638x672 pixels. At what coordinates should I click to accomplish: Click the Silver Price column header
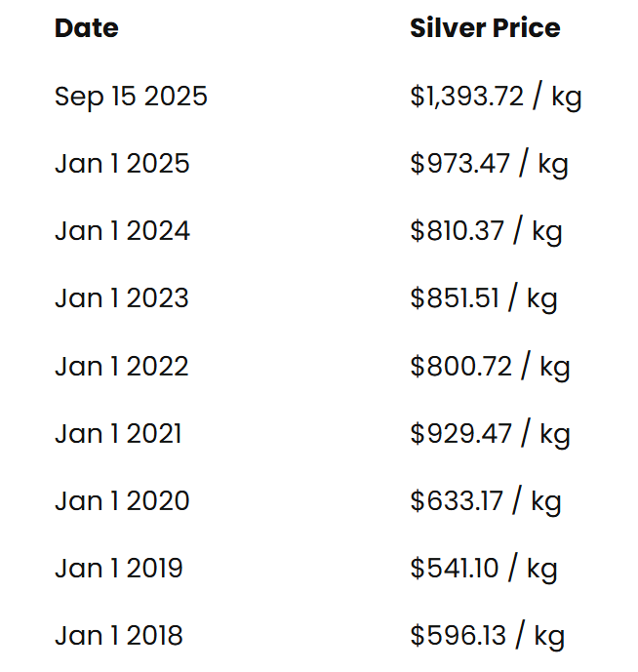coord(485,28)
